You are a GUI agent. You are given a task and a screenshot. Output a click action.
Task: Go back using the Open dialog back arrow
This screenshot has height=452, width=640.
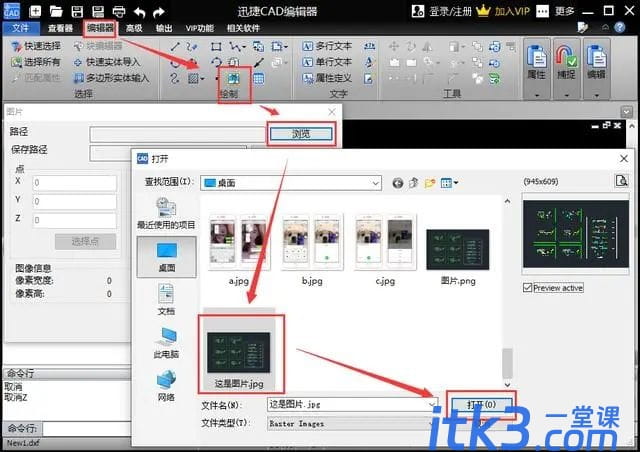[x=398, y=183]
